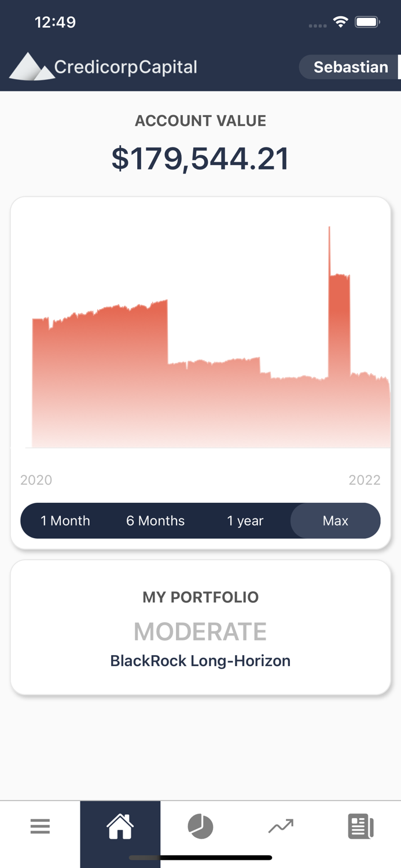The height and width of the screenshot is (868, 401).
Task: Open the Sebastian profile menu
Action: coord(350,67)
